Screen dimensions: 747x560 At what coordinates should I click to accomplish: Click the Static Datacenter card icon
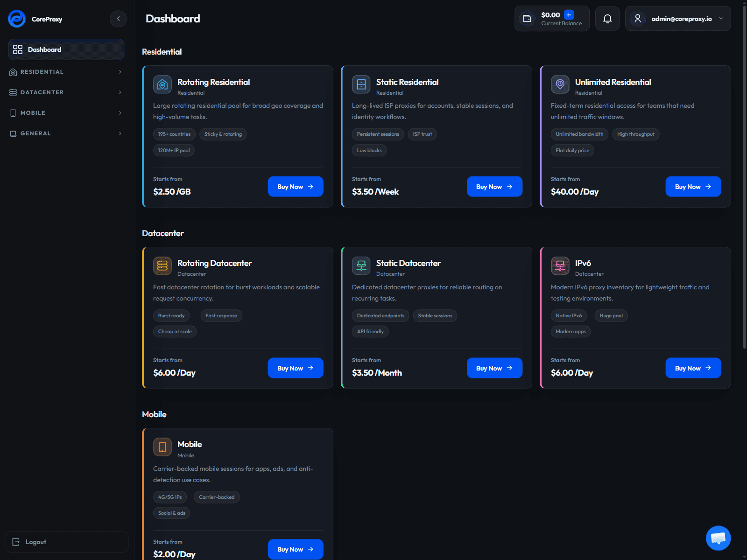click(361, 266)
